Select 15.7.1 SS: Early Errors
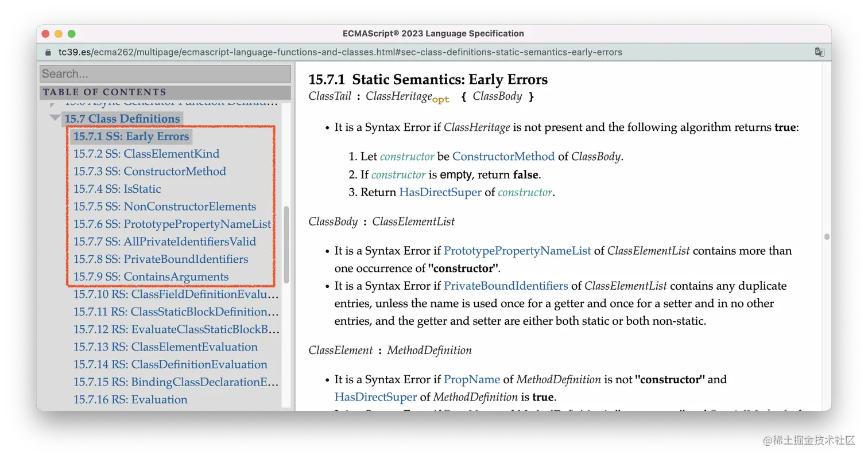The width and height of the screenshot is (868, 459). click(131, 137)
